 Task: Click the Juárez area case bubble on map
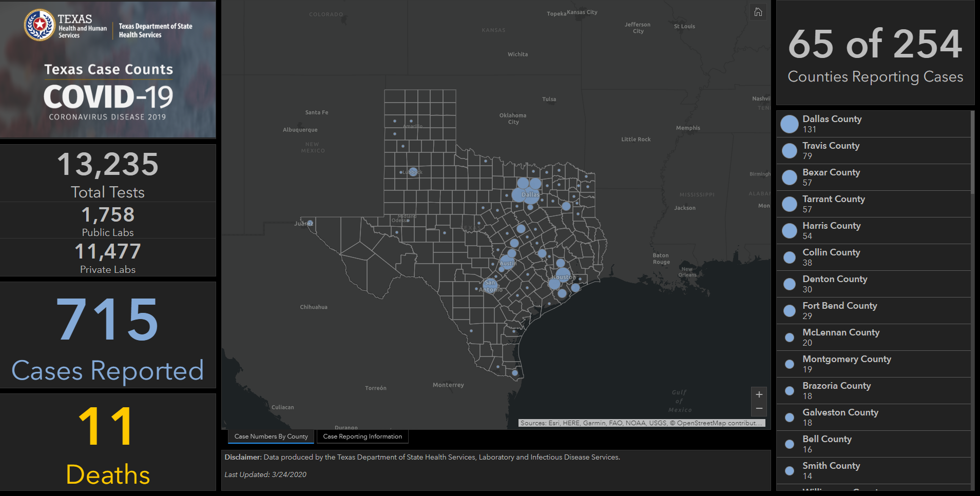[x=310, y=223]
